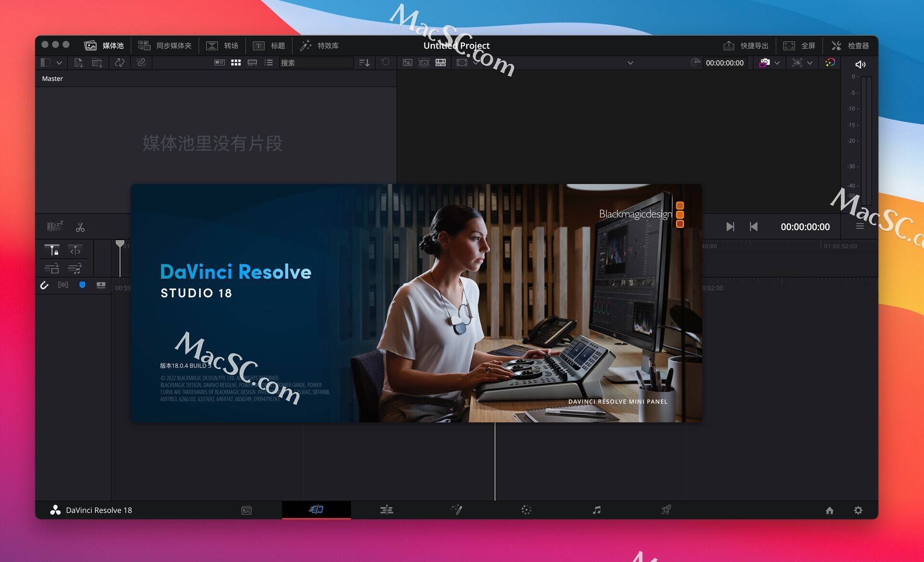The height and width of the screenshot is (562, 924).
Task: Expand the bin list dropdown chevron
Action: pos(59,63)
